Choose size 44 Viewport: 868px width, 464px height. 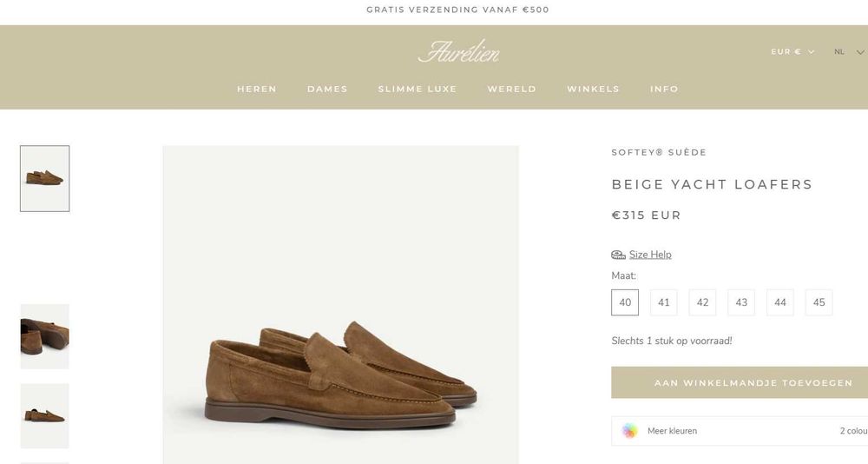pyautogui.click(x=780, y=302)
